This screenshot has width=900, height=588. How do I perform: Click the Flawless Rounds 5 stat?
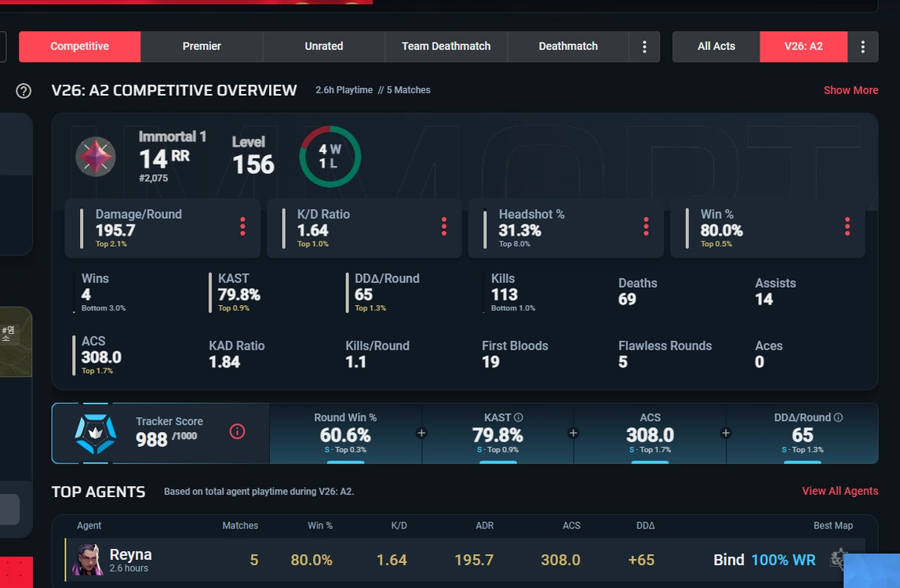point(665,354)
